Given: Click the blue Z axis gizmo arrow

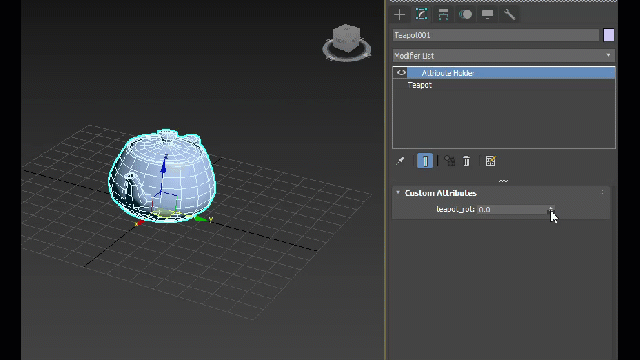Looking at the screenshot, I should coord(164,166).
